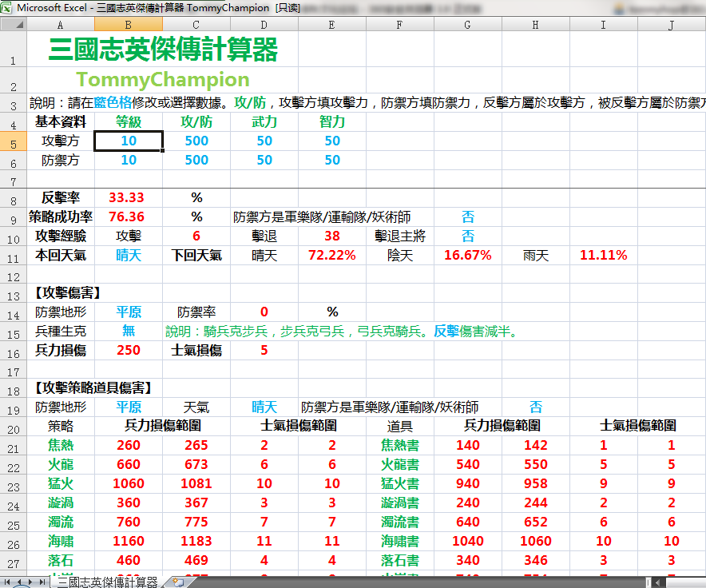
Task: Jump to last sheet with the navigation arrow
Action: (42, 582)
